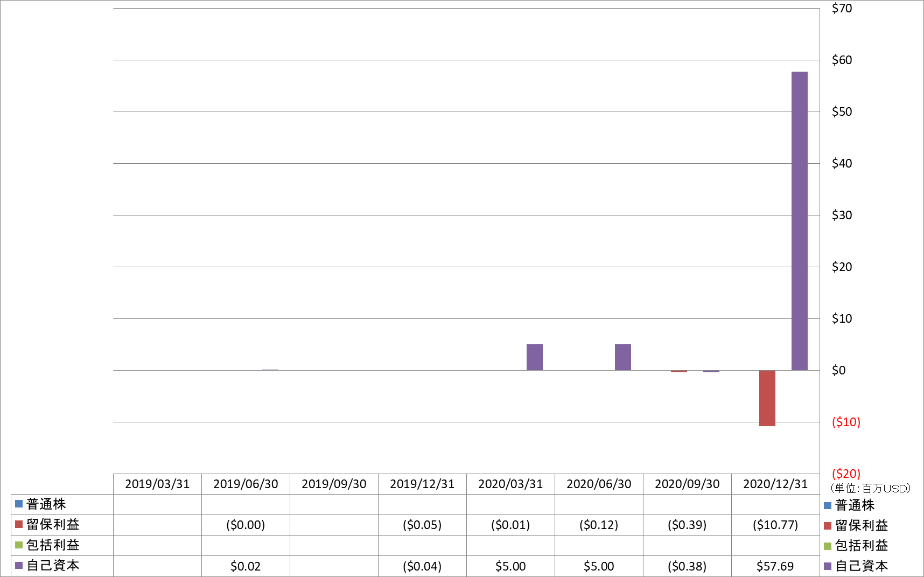The image size is (924, 577).
Task: Select the 2020/09/30 column header
Action: click(687, 484)
